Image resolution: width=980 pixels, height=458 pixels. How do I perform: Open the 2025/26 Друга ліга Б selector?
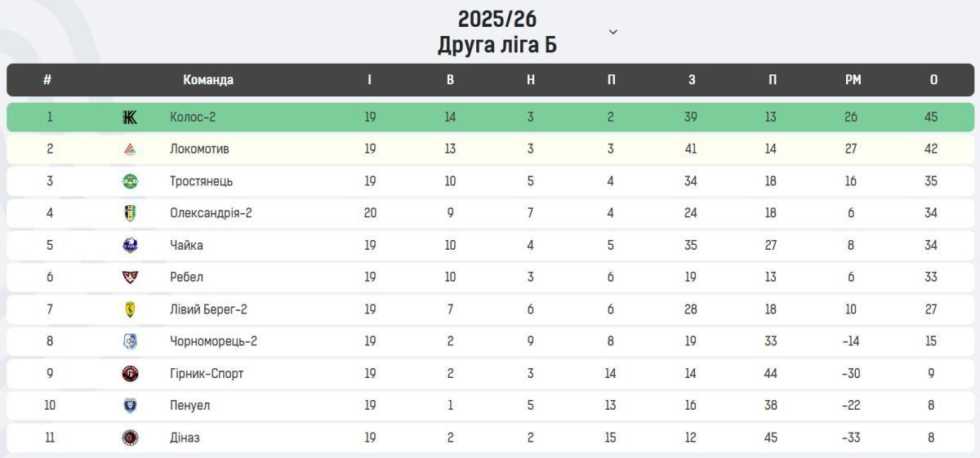coord(497,32)
